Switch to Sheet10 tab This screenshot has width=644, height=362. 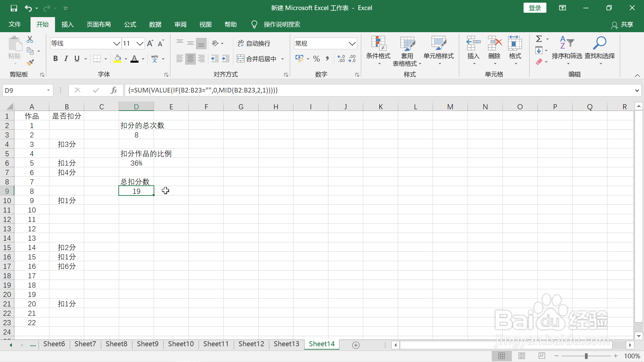pyautogui.click(x=181, y=344)
